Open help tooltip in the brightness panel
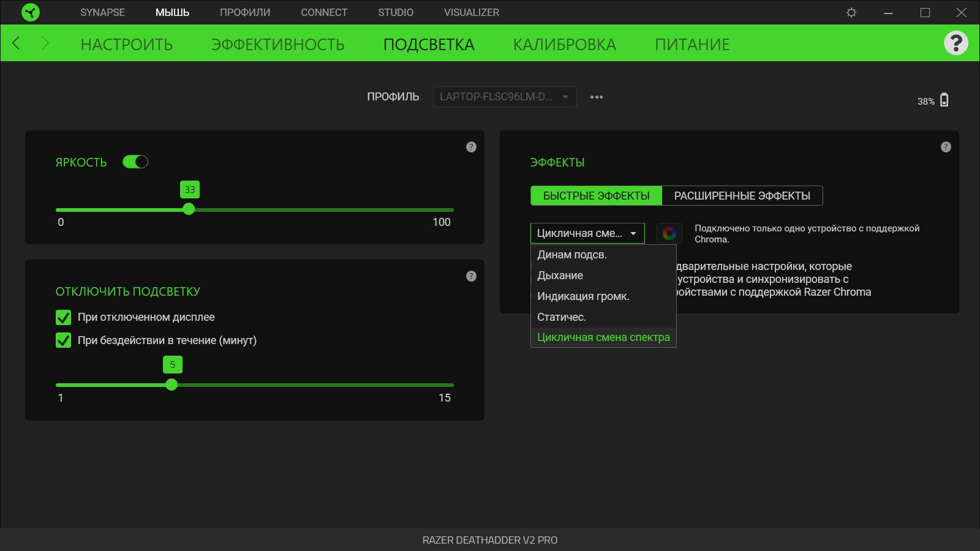The height and width of the screenshot is (551, 980). coord(471,147)
